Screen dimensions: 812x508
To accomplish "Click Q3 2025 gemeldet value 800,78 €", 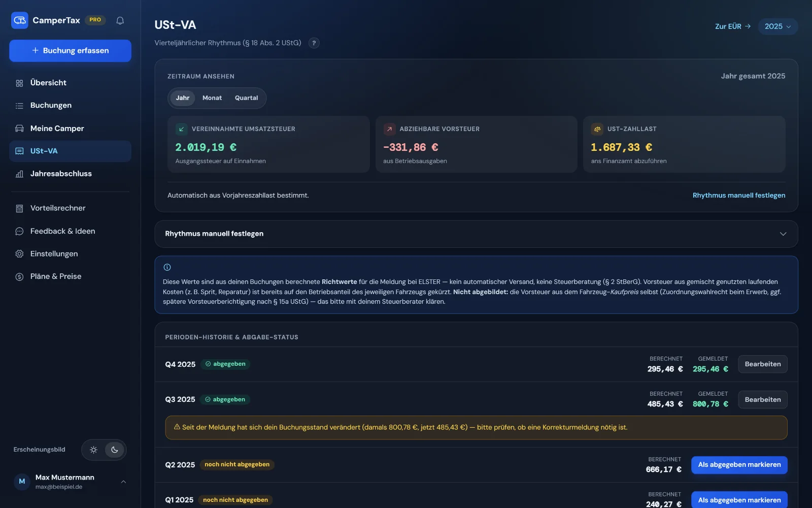I will pos(710,404).
